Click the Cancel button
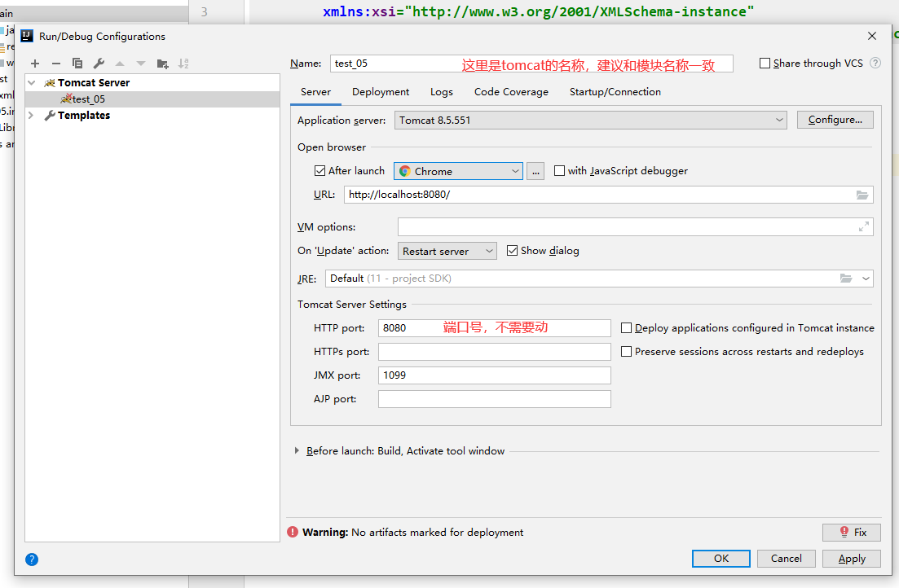Screen dimensions: 899x588 786,559
